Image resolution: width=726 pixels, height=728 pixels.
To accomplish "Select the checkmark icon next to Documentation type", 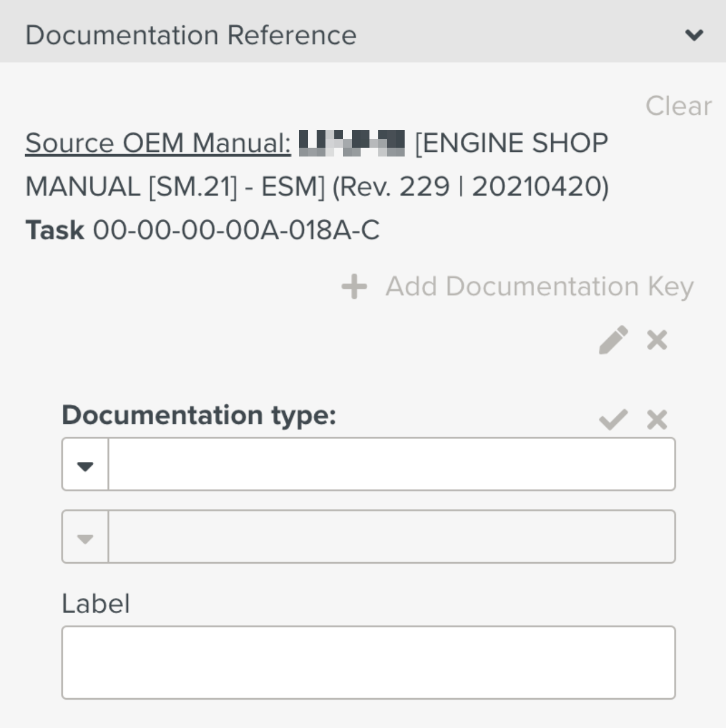I will (x=613, y=419).
